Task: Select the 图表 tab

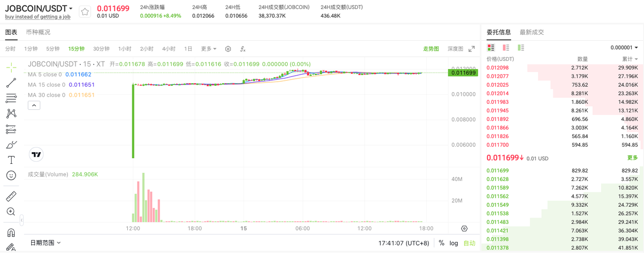Action: 11,32
